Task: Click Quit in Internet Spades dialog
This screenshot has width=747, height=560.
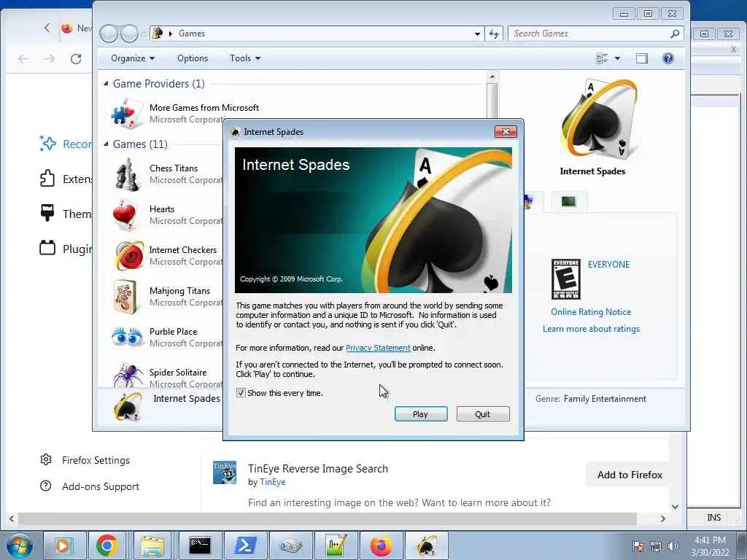Action: (483, 414)
